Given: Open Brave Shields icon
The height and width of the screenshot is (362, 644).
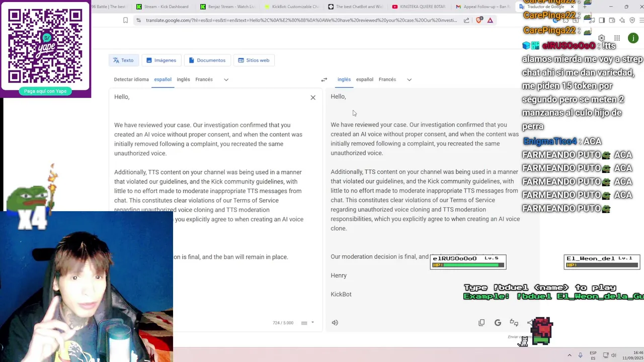Looking at the screenshot, I should [x=478, y=20].
